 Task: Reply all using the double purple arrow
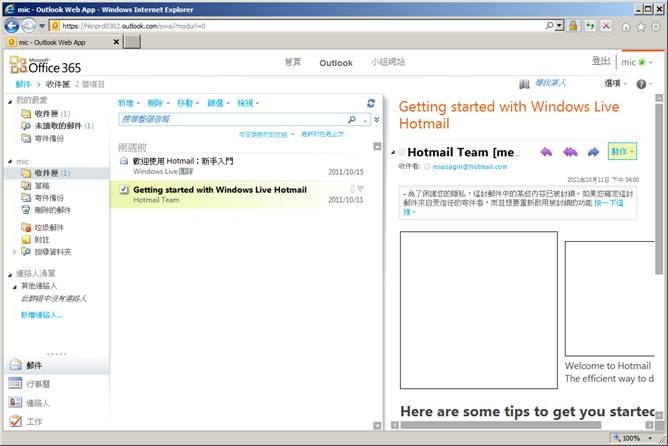click(x=570, y=152)
